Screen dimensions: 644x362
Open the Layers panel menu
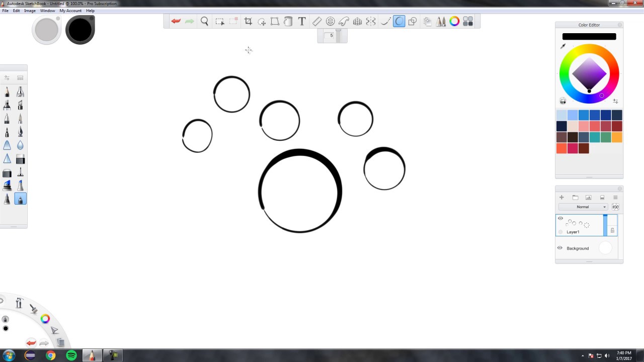click(x=615, y=197)
